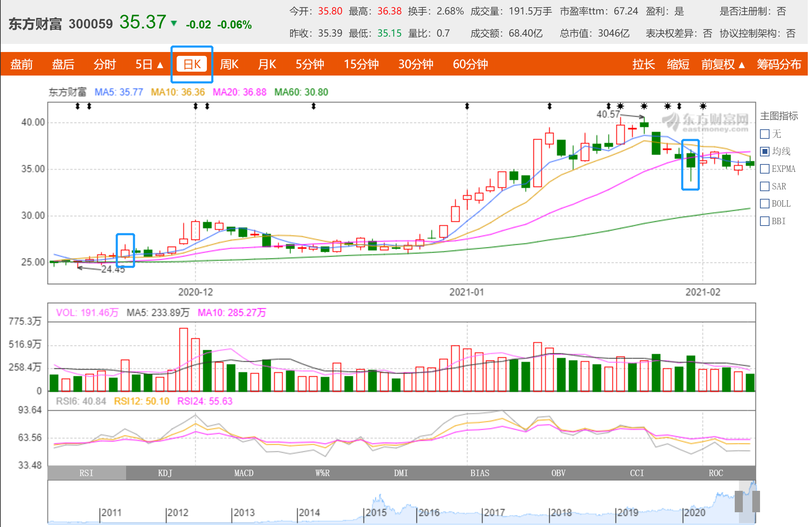The height and width of the screenshot is (527, 812).
Task: Click the RSI6: 40.84 readout
Action: tap(81, 401)
